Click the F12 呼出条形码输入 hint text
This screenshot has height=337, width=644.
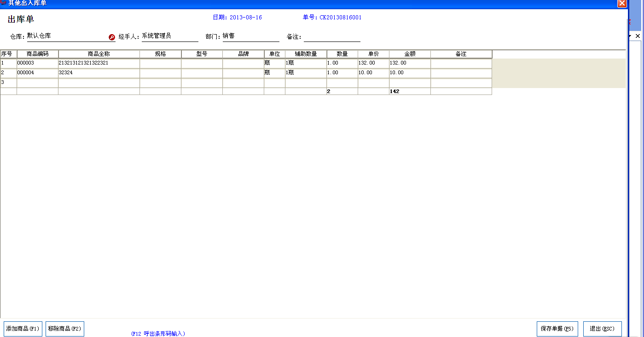[158, 334]
